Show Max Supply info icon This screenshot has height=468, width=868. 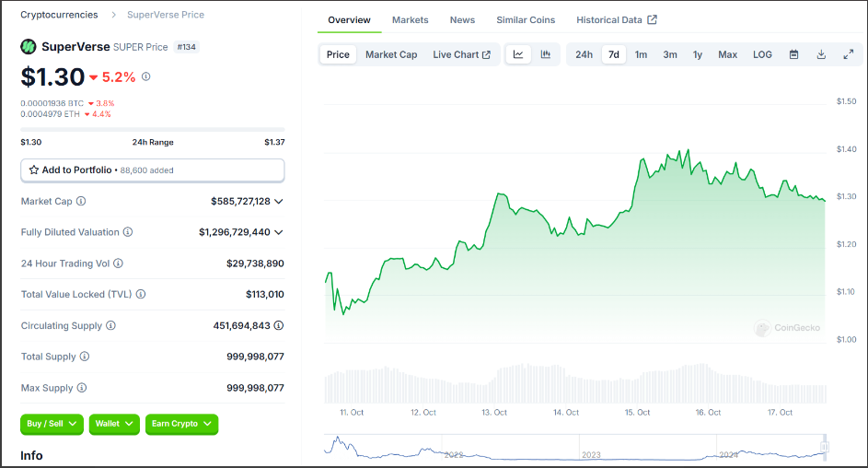coord(81,388)
